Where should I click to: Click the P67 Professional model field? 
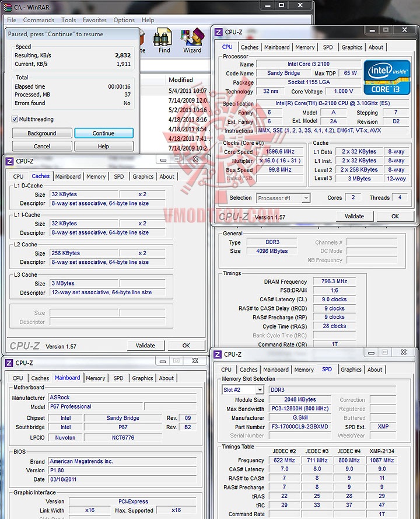[x=96, y=406]
